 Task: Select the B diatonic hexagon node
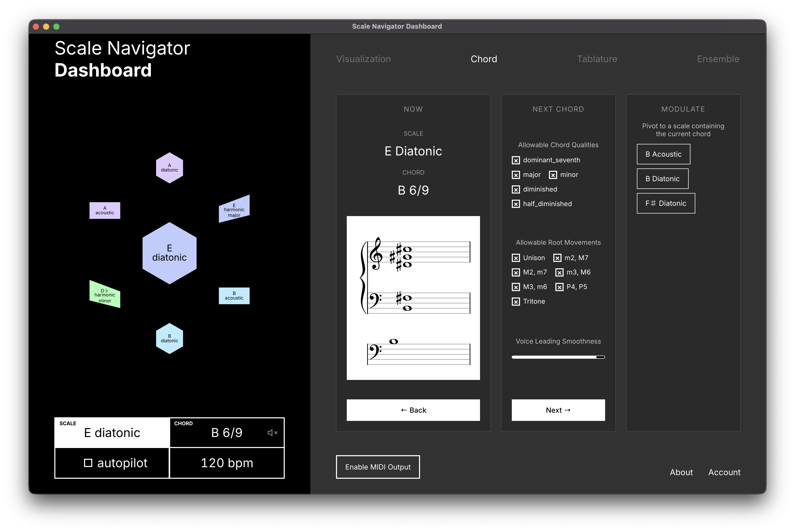click(x=169, y=338)
